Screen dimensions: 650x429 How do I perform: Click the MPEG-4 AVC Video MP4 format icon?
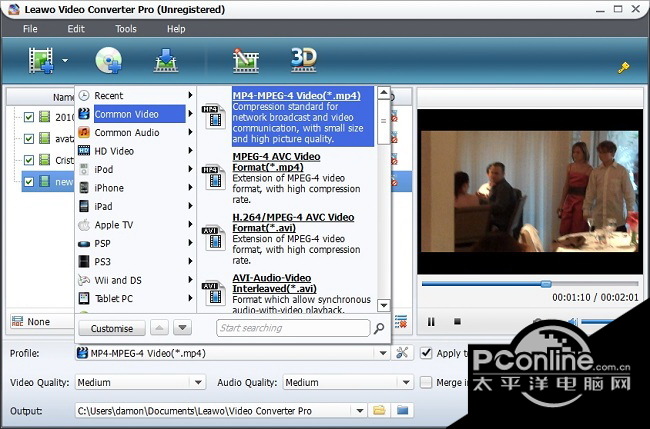click(x=213, y=177)
